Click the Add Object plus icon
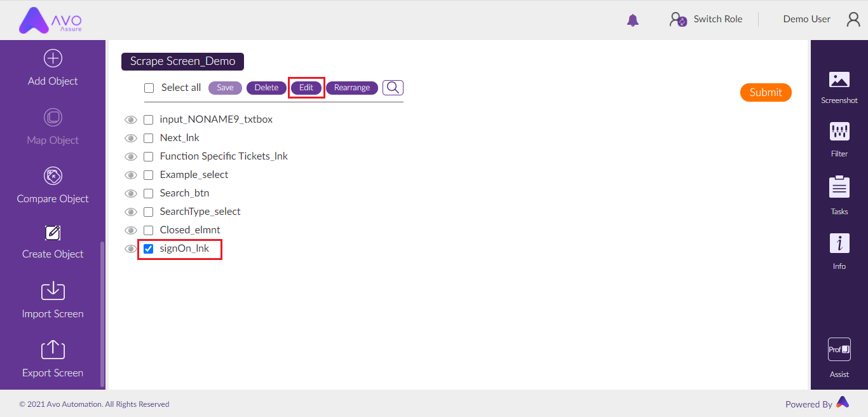The image size is (868, 417). coord(53,58)
